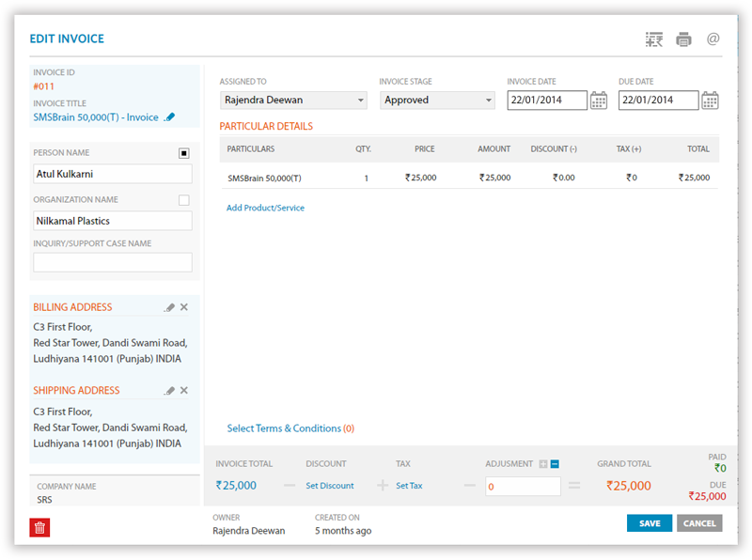The image size is (752, 560).
Task: Click the Add Product/Service link
Action: 265,208
